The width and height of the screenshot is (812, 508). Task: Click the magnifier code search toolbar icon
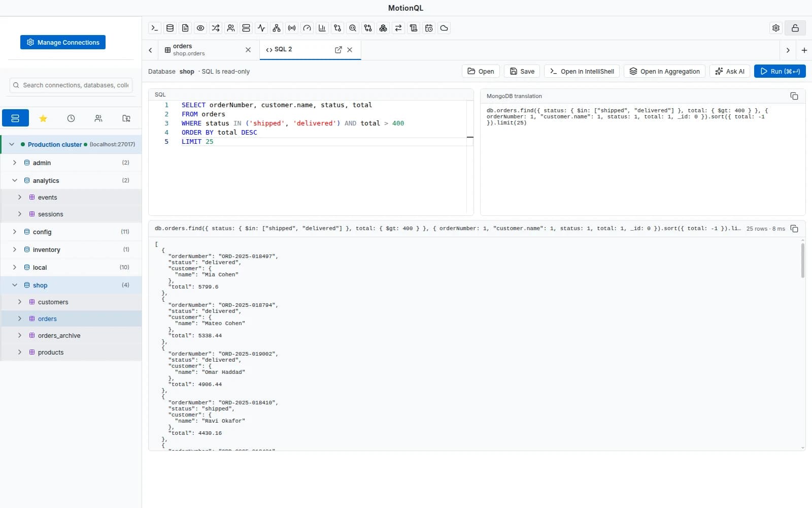click(353, 28)
